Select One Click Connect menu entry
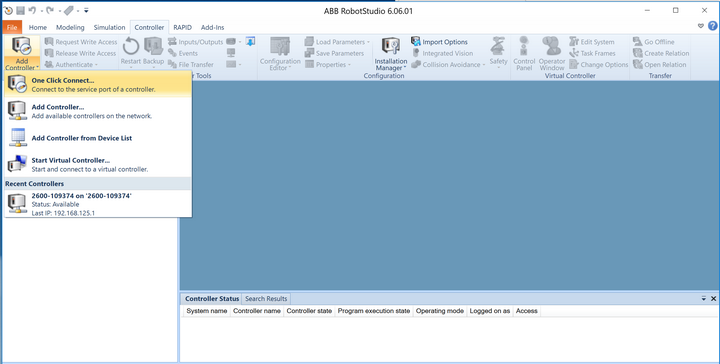720x364 pixels. [98, 84]
